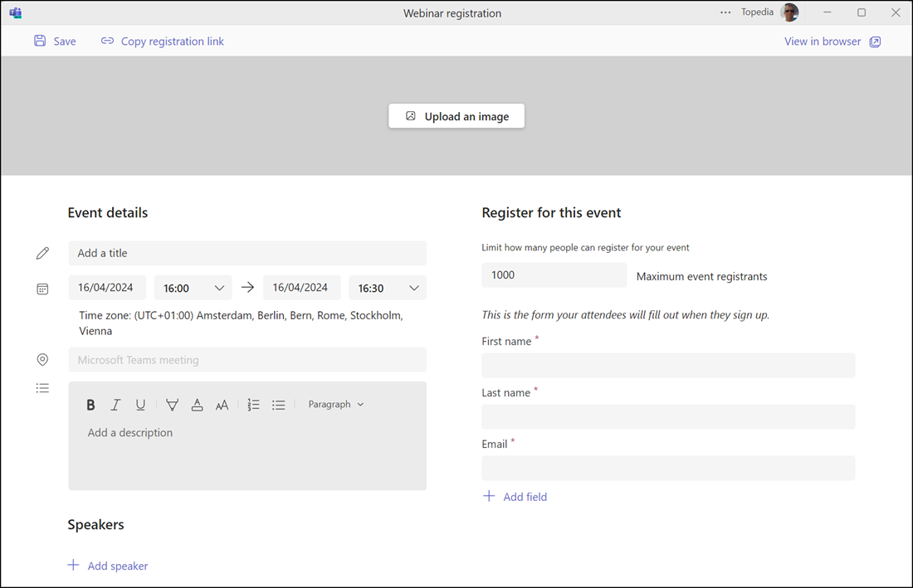The image size is (913, 588).
Task: Toggle bold formatting in the description editor
Action: tap(90, 404)
